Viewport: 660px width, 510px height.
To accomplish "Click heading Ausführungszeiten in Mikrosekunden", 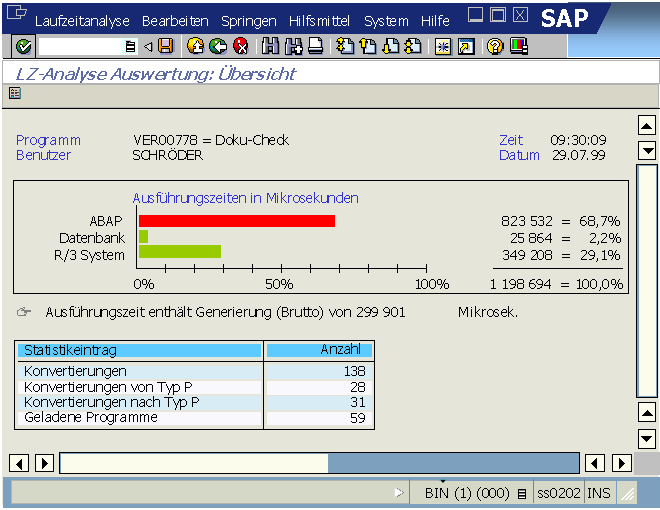I will click(246, 198).
